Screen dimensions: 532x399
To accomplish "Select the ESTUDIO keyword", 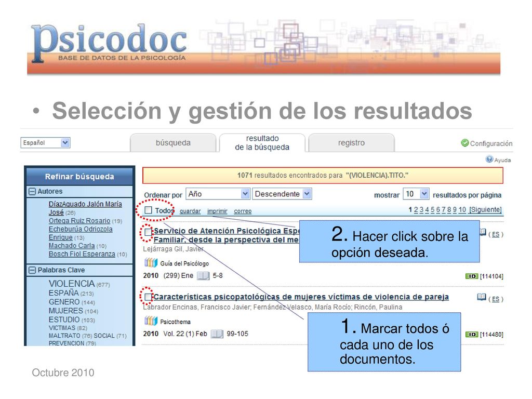I will point(64,320).
